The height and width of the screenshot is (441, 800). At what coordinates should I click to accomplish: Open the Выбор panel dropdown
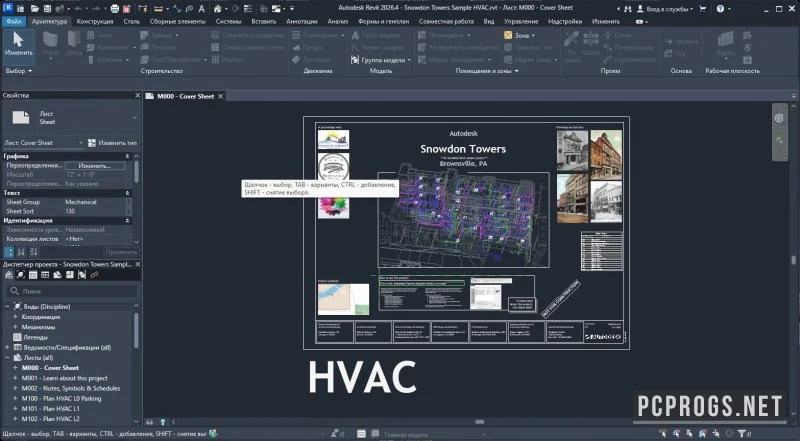[18, 71]
